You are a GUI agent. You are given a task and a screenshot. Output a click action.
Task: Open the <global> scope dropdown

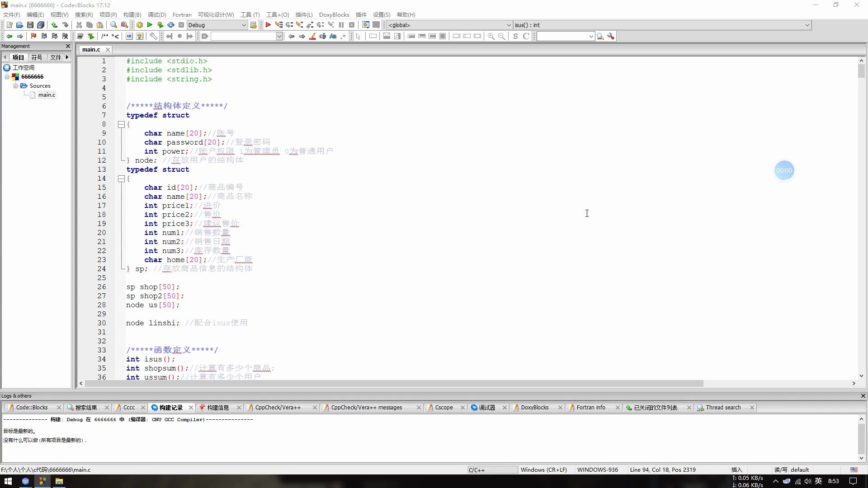(509, 25)
